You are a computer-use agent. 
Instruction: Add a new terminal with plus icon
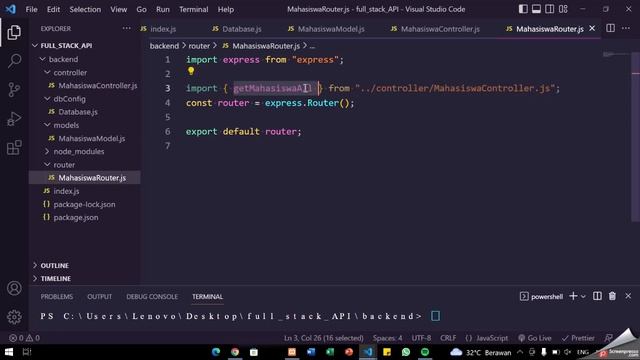pyautogui.click(x=573, y=296)
